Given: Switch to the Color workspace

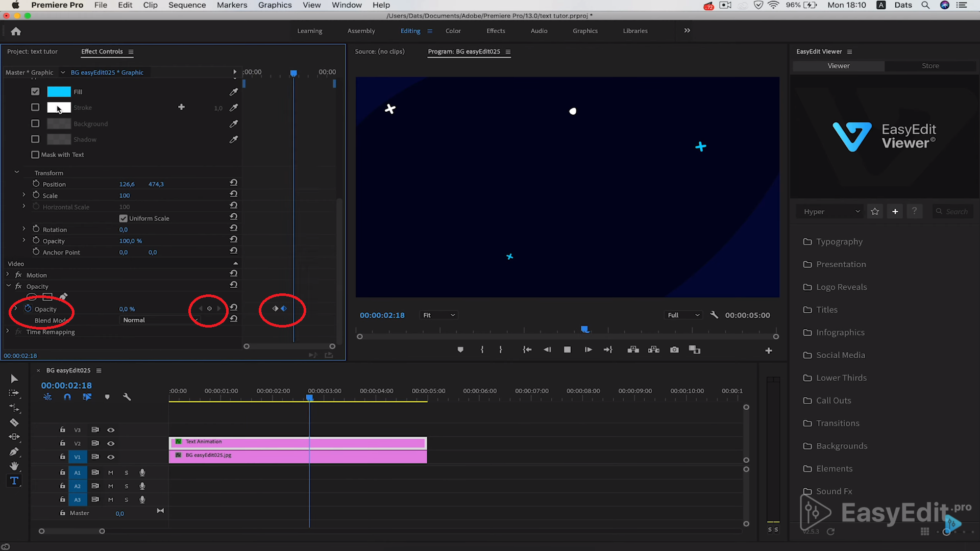Looking at the screenshot, I should 453,31.
